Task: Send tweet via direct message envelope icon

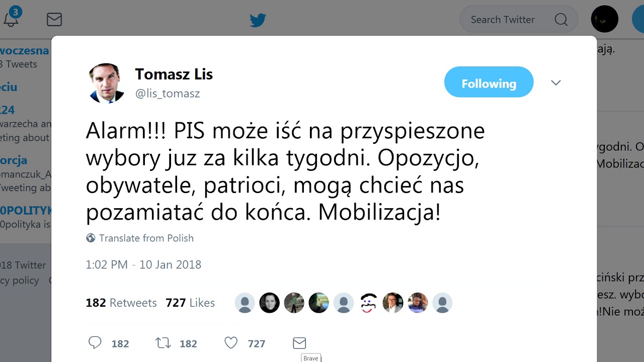Action: pos(299,343)
